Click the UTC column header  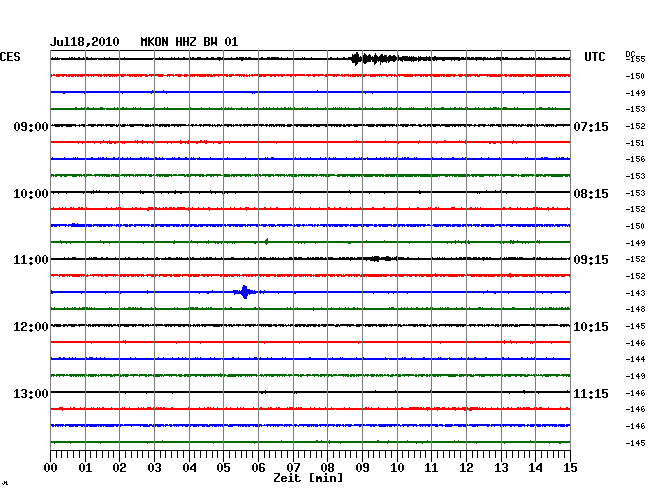tap(594, 57)
